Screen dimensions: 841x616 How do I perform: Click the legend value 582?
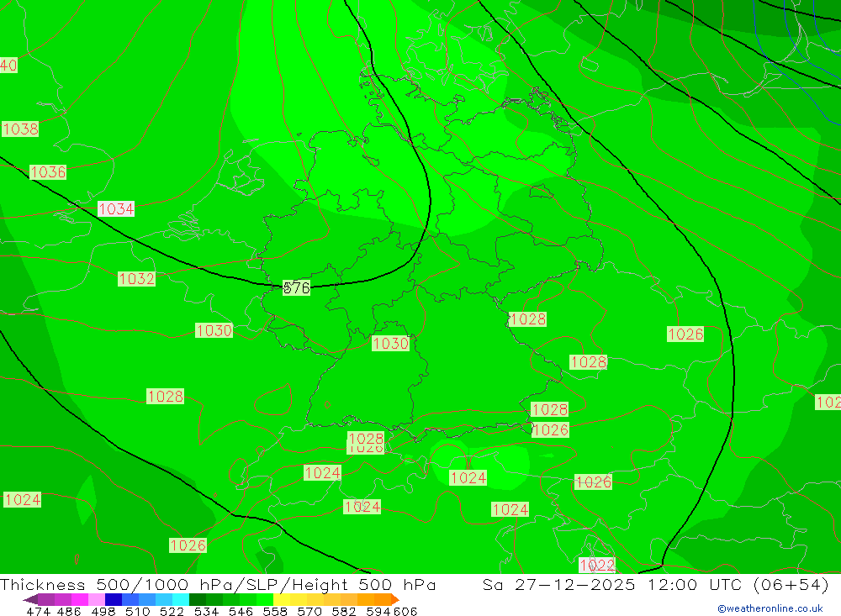343,611
